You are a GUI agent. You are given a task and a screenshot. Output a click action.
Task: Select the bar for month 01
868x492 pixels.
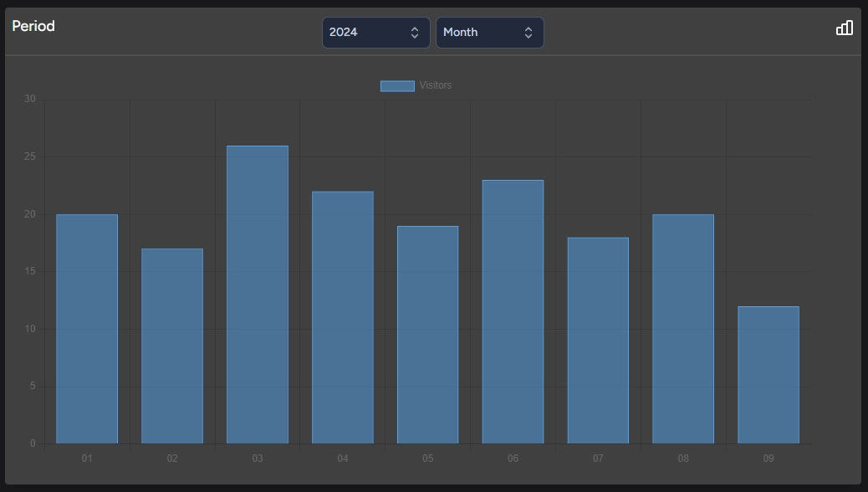[87, 329]
